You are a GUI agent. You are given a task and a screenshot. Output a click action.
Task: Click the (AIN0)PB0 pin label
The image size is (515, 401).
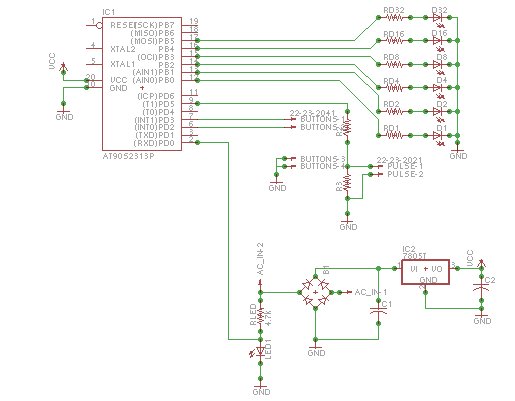click(x=153, y=80)
